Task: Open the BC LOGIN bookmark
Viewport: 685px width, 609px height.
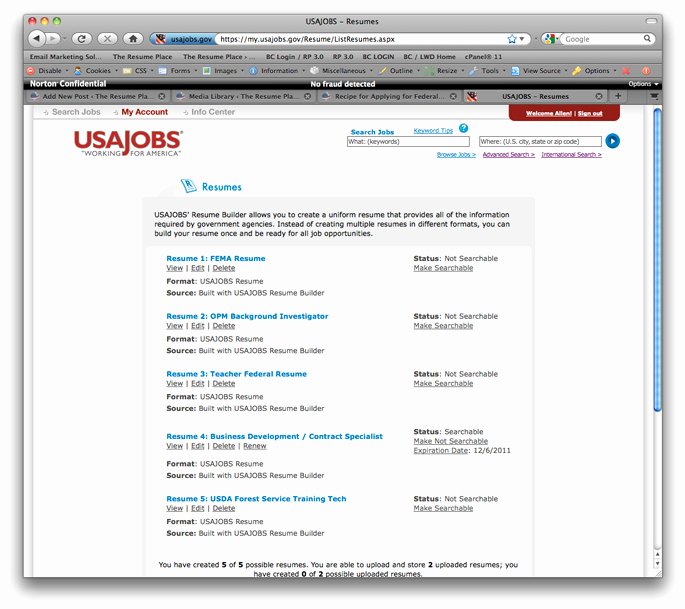Action: pos(378,57)
